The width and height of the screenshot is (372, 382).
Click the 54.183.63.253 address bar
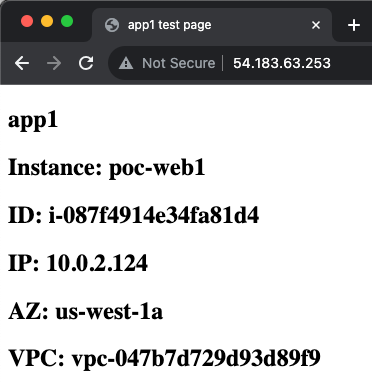(282, 63)
